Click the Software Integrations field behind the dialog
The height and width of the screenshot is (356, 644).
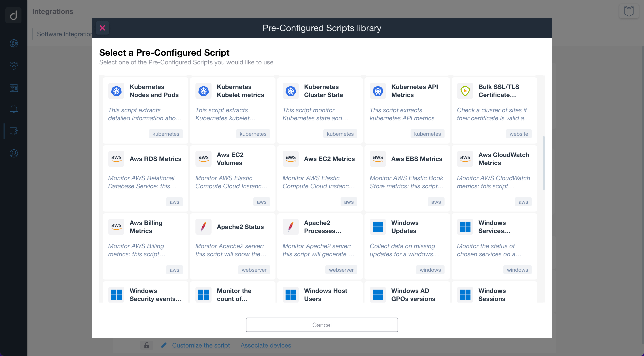tap(62, 34)
